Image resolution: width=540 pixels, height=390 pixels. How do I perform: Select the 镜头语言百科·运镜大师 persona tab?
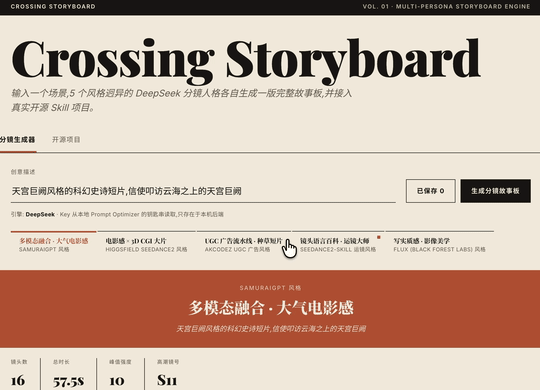tap(338, 245)
